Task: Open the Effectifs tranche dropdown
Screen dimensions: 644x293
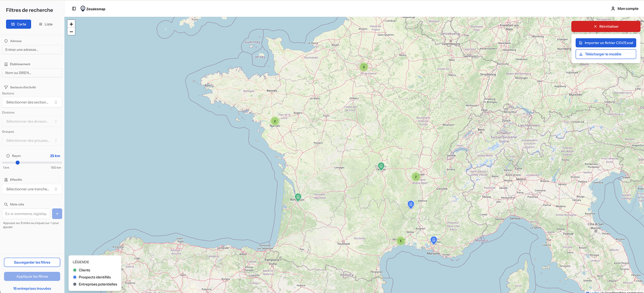Action: (32, 189)
